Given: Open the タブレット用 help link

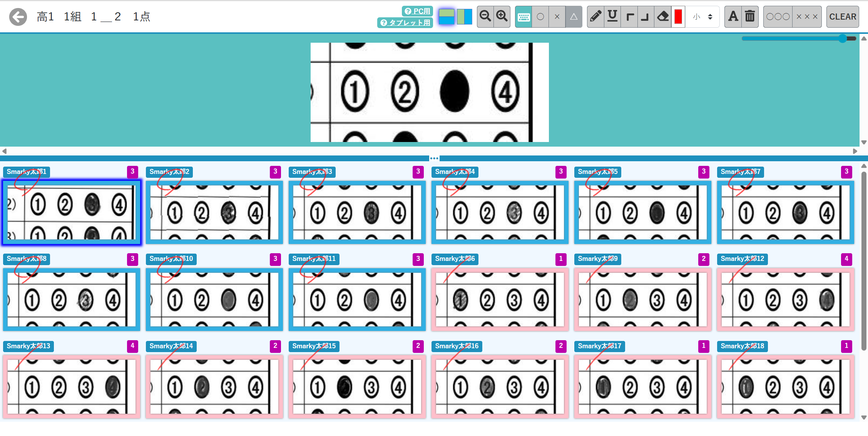Looking at the screenshot, I should tap(405, 23).
